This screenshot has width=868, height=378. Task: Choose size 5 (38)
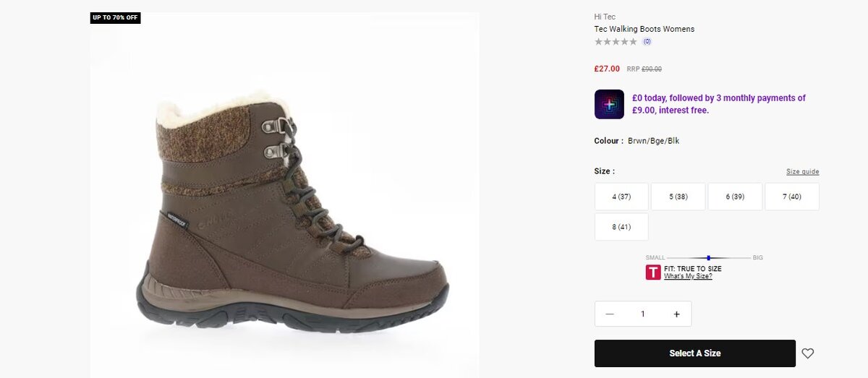pos(678,197)
